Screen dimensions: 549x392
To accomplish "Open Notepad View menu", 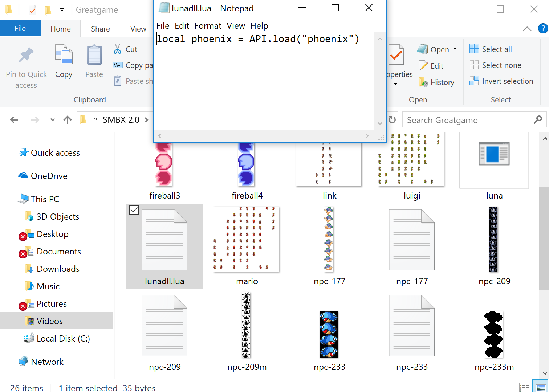I will [236, 26].
